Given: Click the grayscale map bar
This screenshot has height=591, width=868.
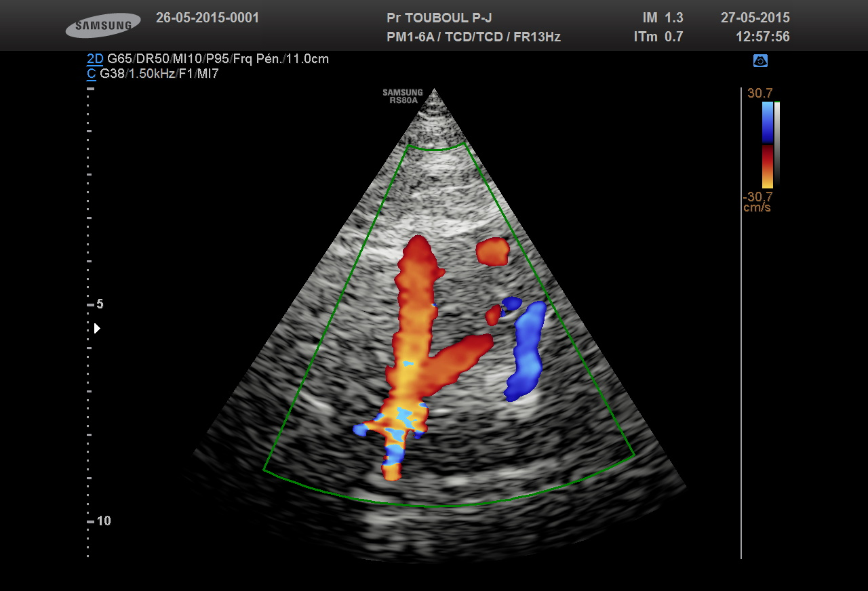Looking at the screenshot, I should pos(777,144).
